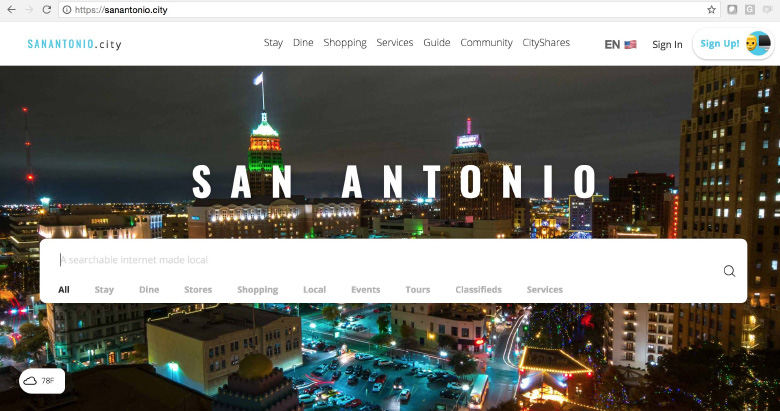The image size is (780, 411).
Task: Select the Events search filter tab
Action: [x=366, y=290]
